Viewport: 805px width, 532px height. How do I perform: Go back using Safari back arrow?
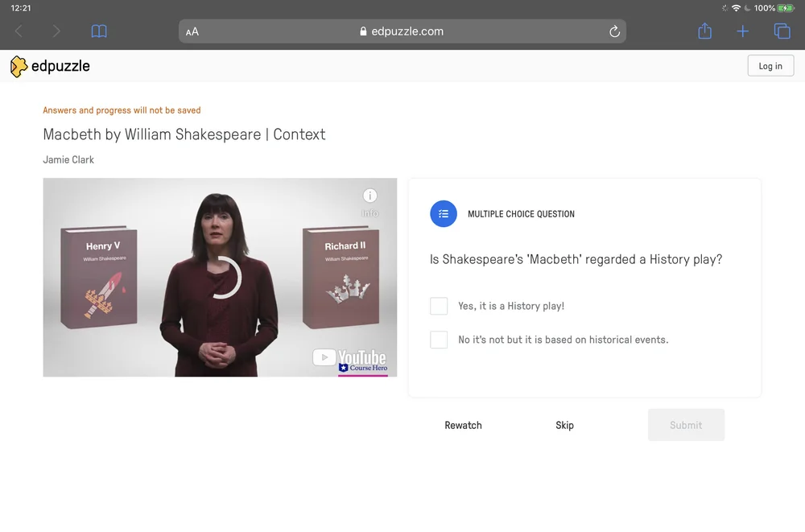[18, 31]
